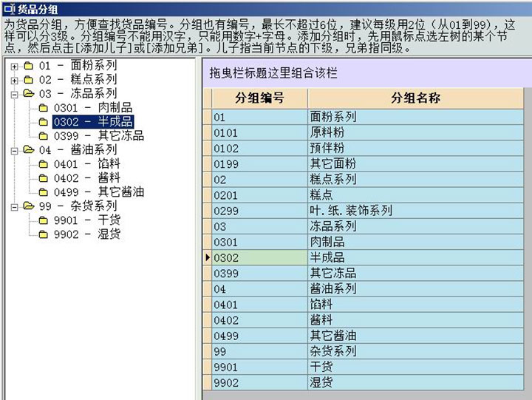Screen dimensions: 532x400
Task: Click the 分组名称 column header
Action: click(x=415, y=98)
